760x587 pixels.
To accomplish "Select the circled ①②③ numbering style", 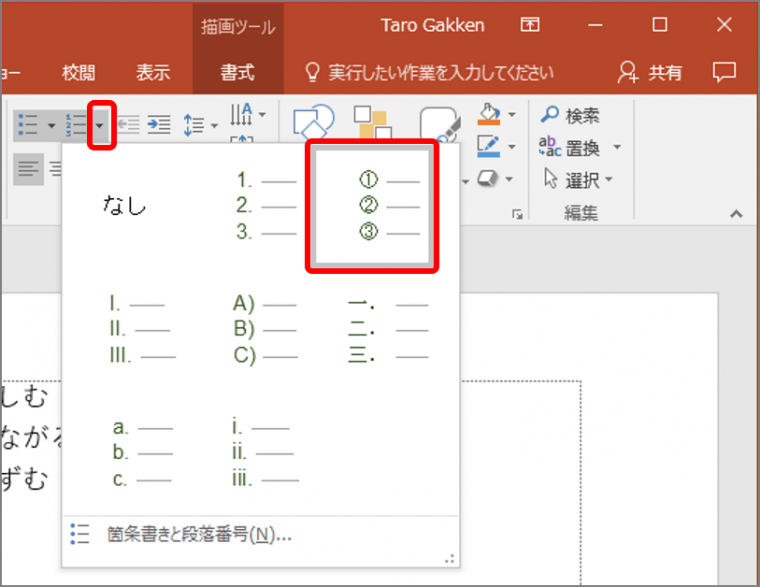I will pos(372,206).
